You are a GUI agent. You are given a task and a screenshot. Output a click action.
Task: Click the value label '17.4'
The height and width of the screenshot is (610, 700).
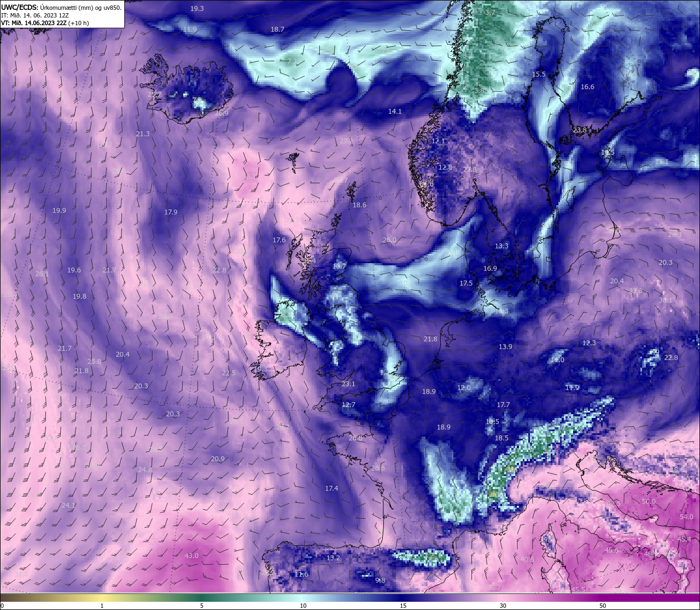(331, 489)
